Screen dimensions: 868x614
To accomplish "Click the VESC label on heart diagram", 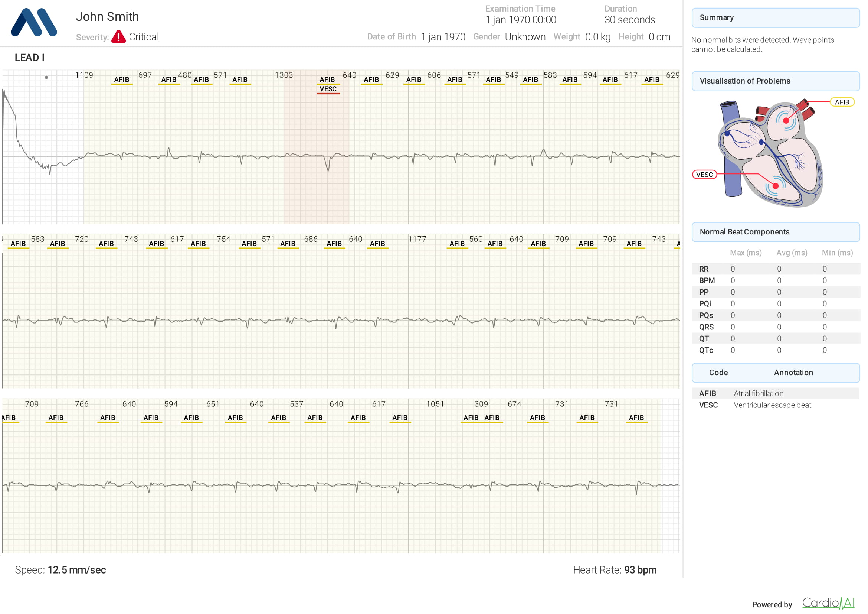I will point(704,175).
